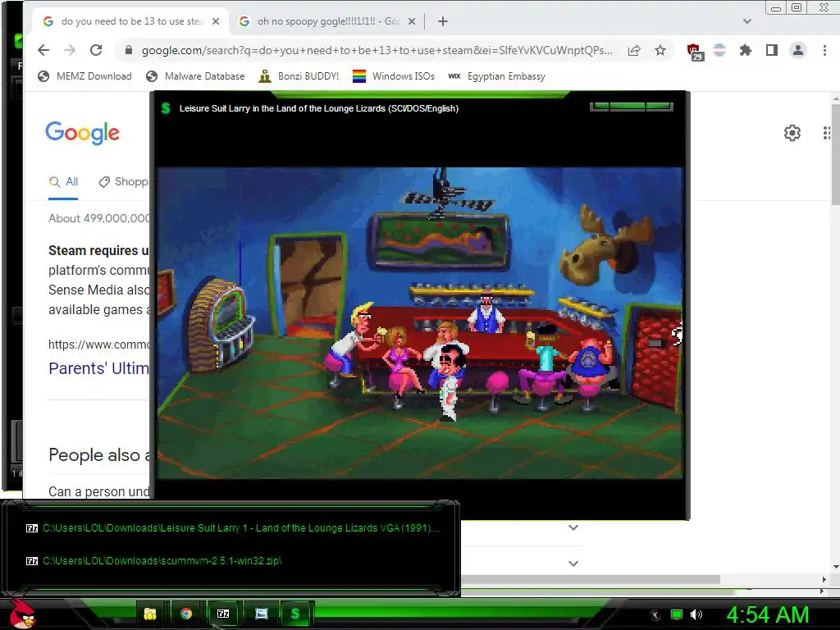View site info padlock icon
The image size is (840, 630).
129,50
